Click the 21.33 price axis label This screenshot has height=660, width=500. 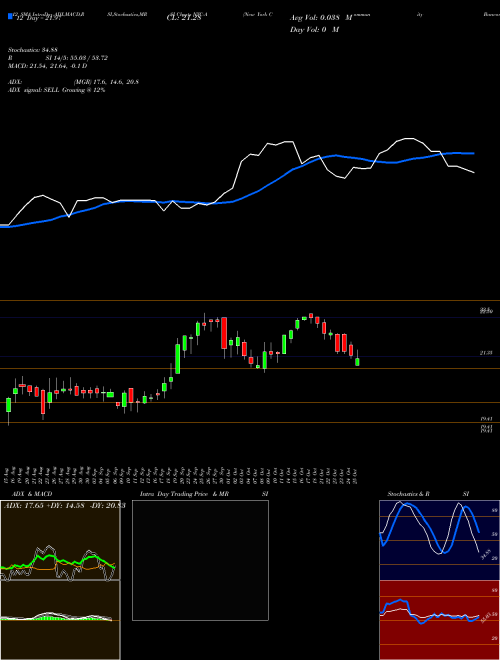[x=486, y=353]
